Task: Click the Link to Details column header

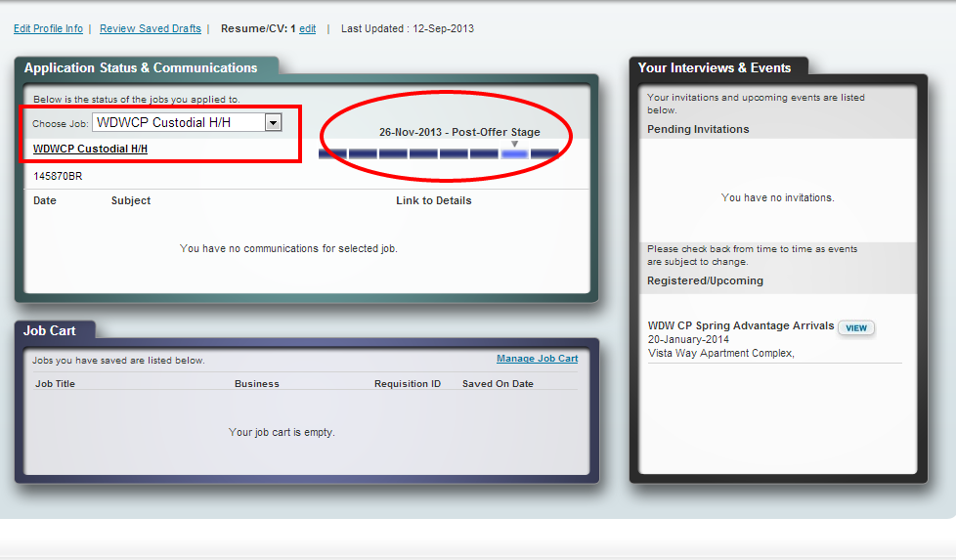Action: [433, 200]
